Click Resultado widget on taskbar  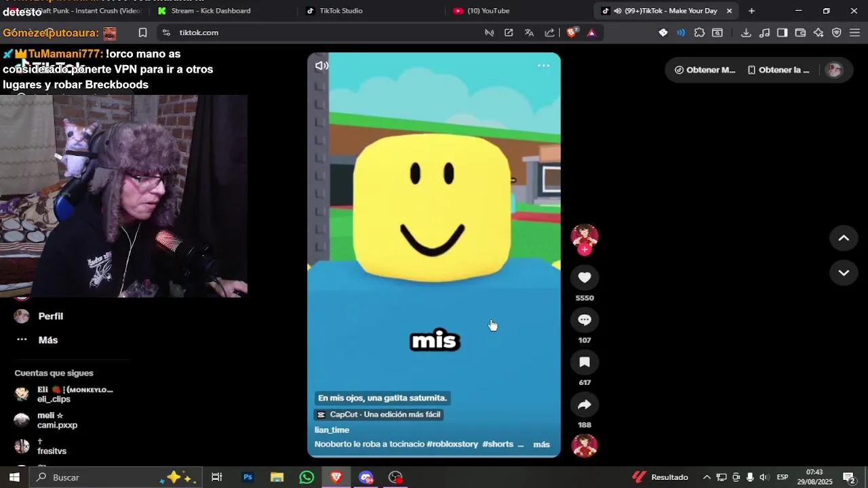[660, 477]
